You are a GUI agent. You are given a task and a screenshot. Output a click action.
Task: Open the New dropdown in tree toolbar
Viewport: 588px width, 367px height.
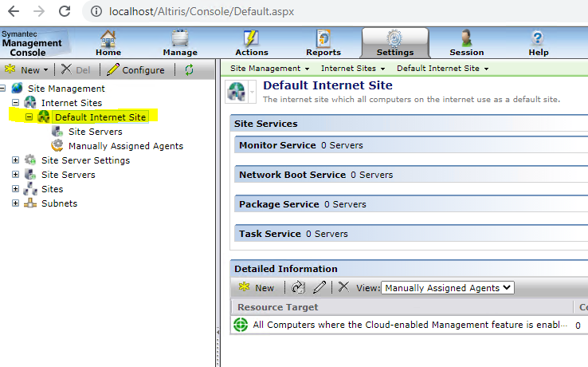point(26,70)
